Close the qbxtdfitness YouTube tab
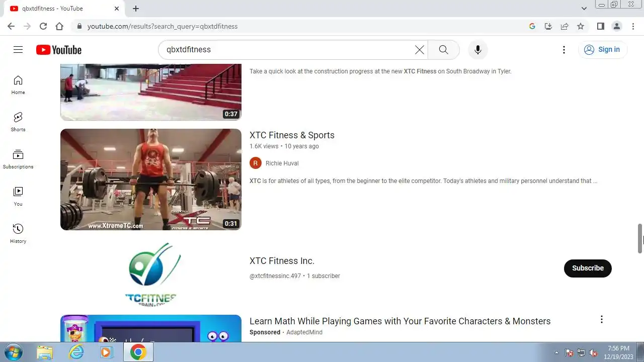This screenshot has height=362, width=644. coord(117,9)
